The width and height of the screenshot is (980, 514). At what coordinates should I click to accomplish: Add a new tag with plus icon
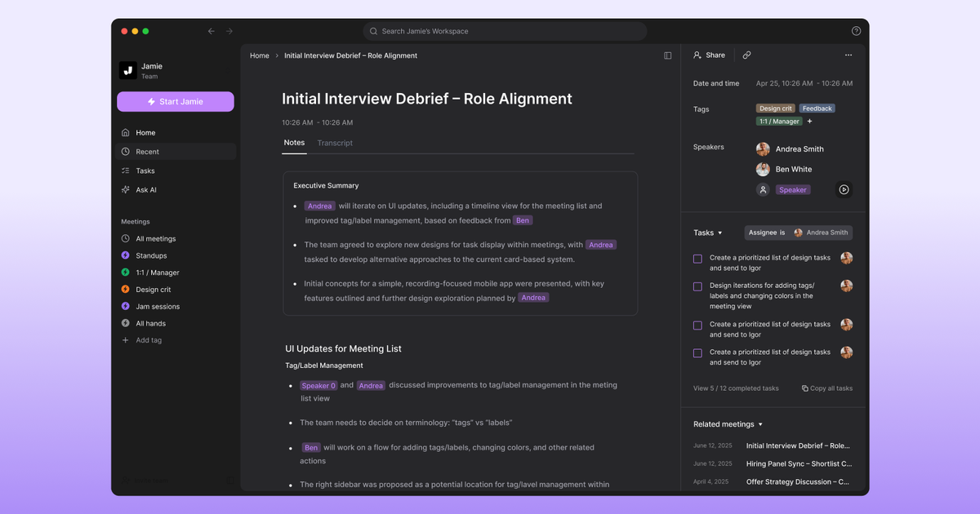pos(809,122)
